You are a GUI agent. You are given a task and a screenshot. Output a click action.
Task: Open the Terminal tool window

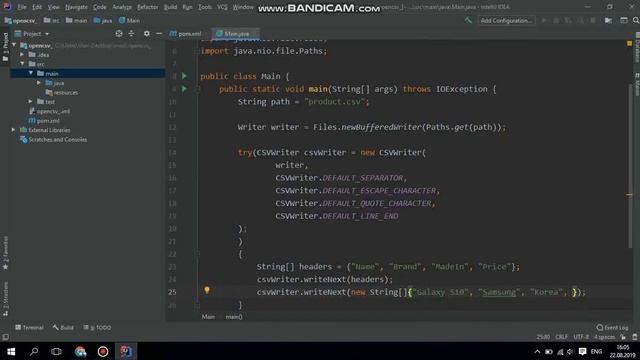tap(29, 327)
